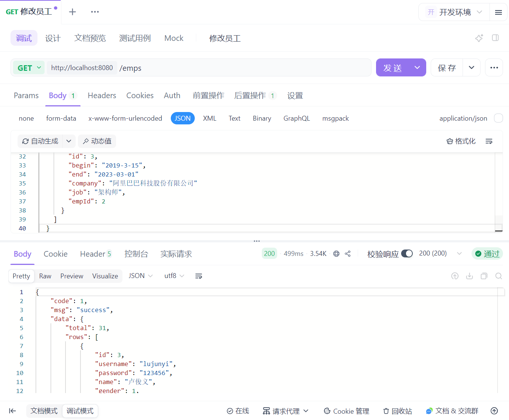Click 格式化 to format the JSON body

[x=461, y=141]
